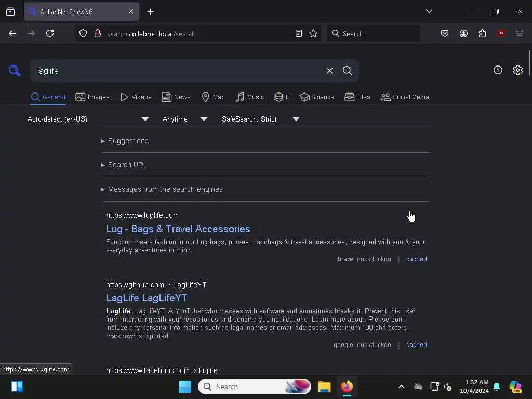532x399 pixels.
Task: Click the SearXNG logo magnifier icon
Action: point(15,71)
